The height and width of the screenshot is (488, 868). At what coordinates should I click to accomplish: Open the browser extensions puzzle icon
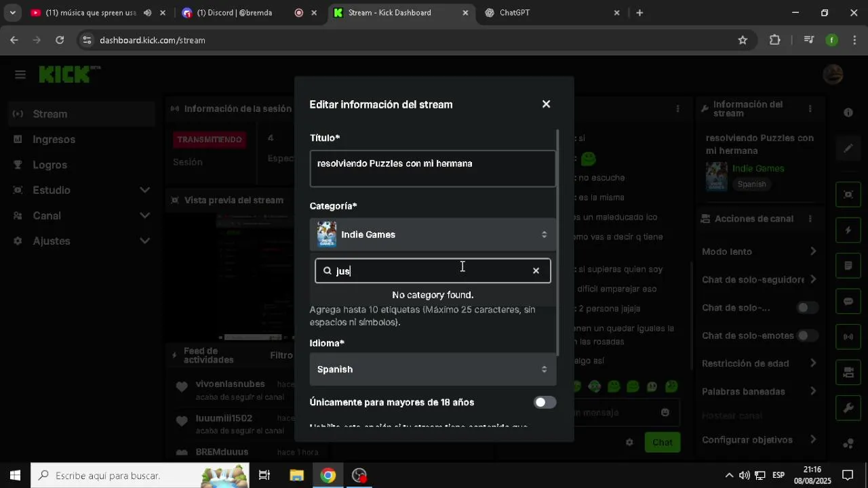775,40
